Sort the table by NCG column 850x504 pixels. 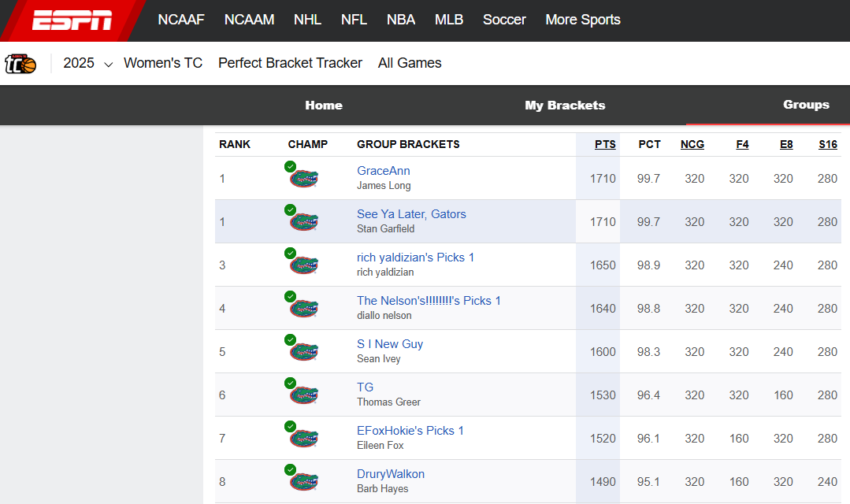pyautogui.click(x=692, y=144)
